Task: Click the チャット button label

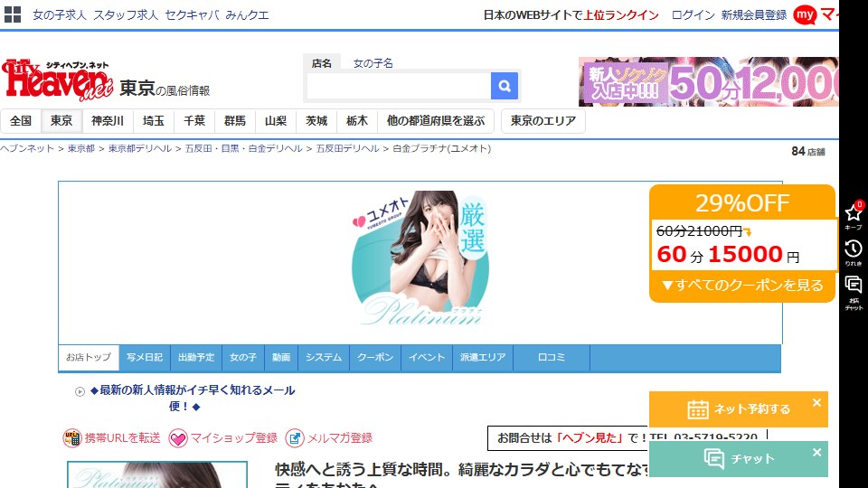Action: [752, 459]
